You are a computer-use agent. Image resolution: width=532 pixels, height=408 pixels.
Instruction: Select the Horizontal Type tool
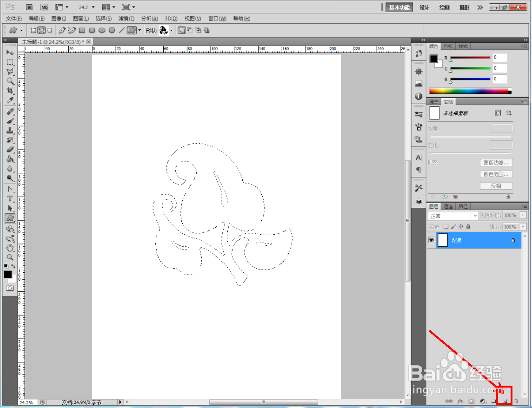[10, 199]
